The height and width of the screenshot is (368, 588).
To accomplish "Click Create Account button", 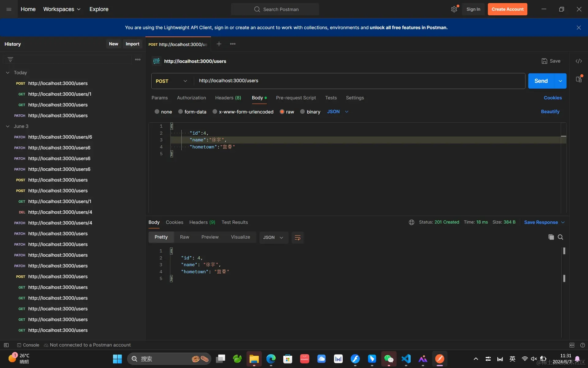I will [x=507, y=9].
